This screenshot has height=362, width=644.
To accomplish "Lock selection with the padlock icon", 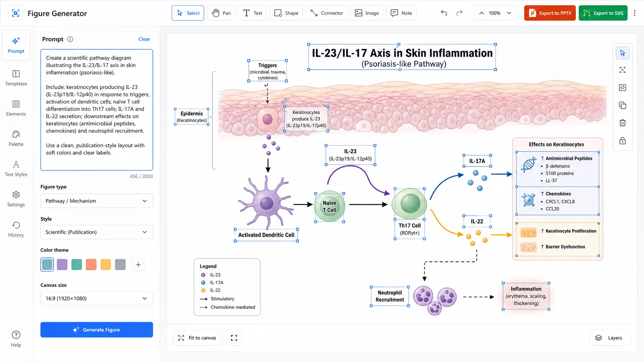I will pos(623,141).
